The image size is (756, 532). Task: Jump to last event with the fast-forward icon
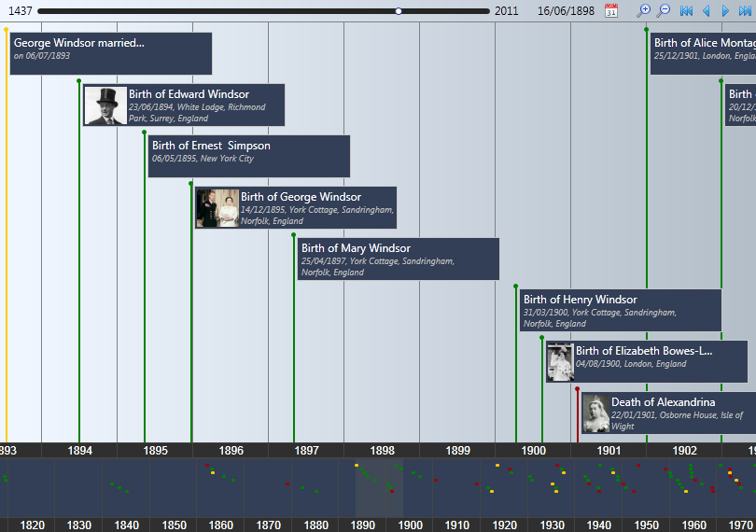(745, 10)
